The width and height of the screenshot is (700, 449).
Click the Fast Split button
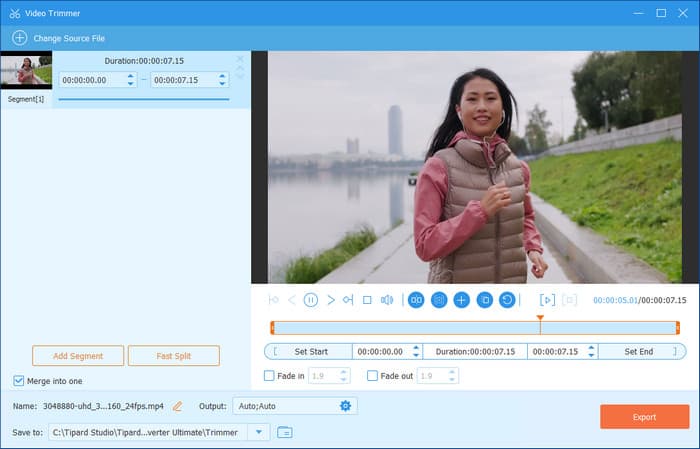pos(174,356)
